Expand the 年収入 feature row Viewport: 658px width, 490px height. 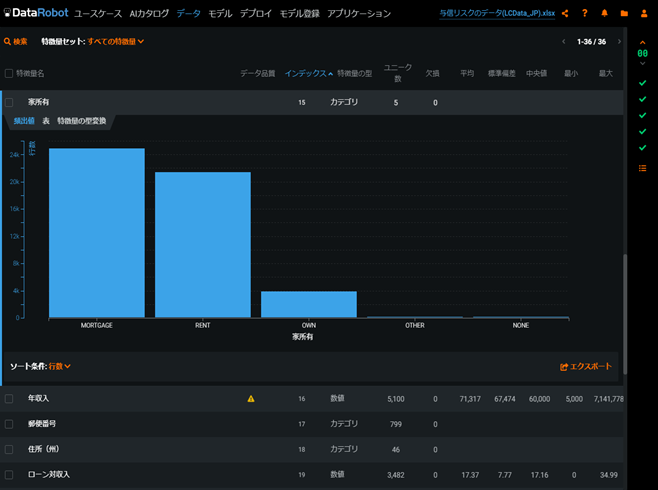coord(313,399)
